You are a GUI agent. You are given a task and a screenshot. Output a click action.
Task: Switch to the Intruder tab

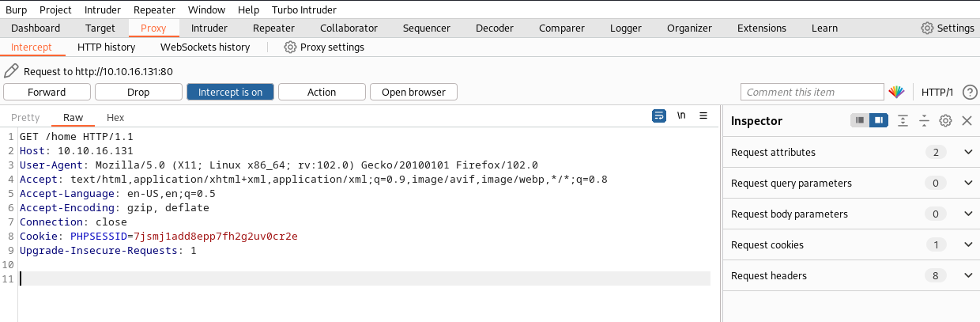(x=209, y=28)
